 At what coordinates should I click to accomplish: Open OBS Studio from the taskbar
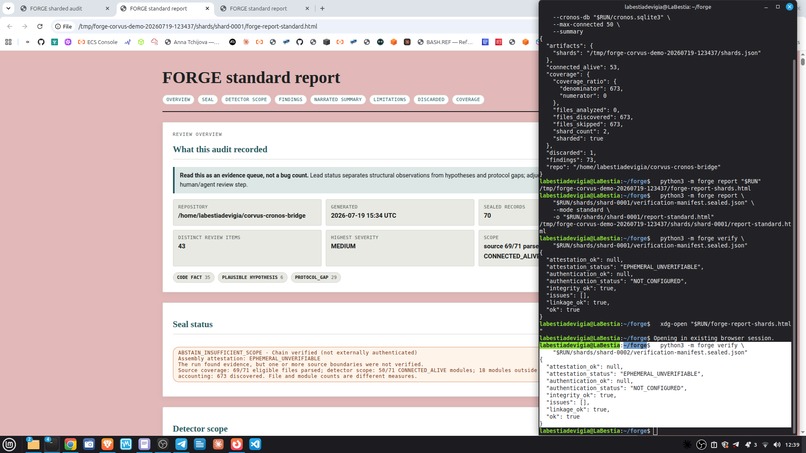(x=163, y=444)
